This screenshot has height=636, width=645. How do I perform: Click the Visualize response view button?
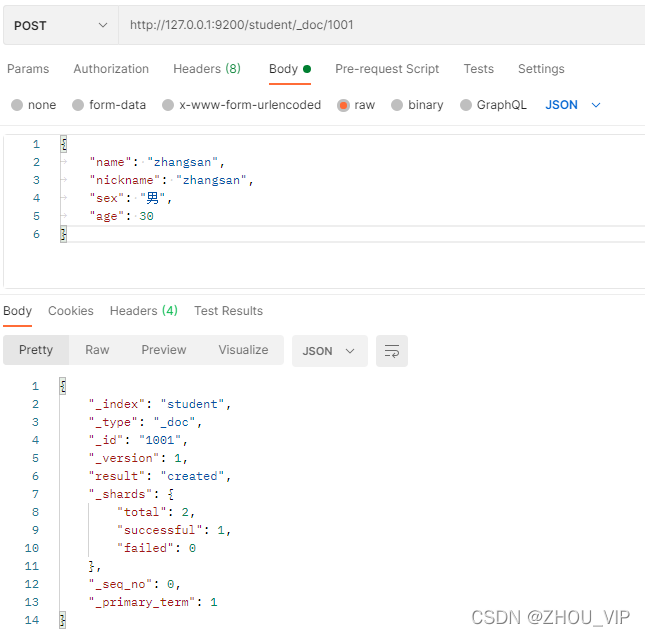click(243, 350)
